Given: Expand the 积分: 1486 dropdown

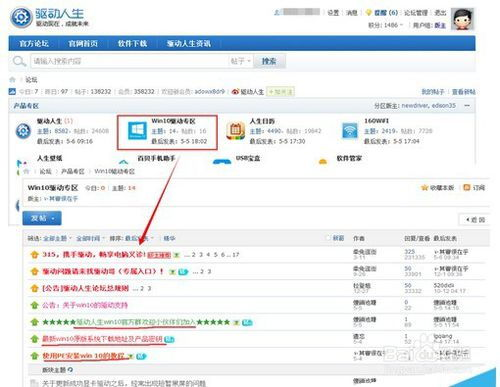Looking at the screenshot, I should tap(385, 25).
